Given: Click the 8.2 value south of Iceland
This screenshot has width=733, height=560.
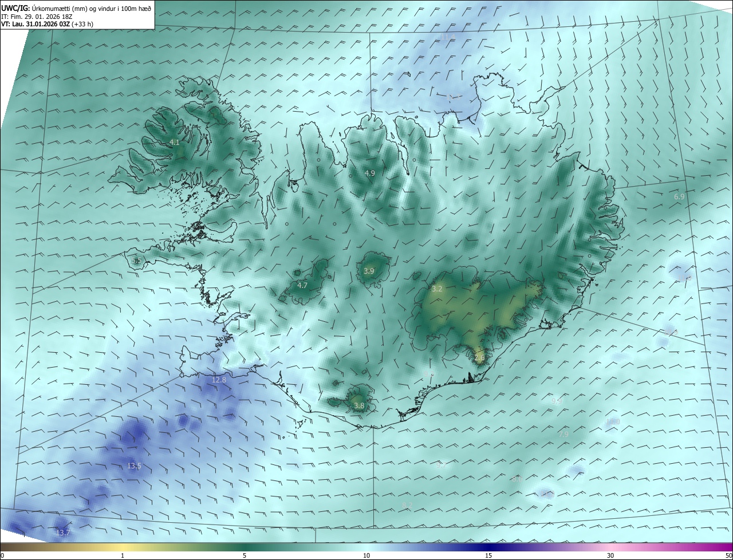Looking at the screenshot, I should [x=407, y=505].
